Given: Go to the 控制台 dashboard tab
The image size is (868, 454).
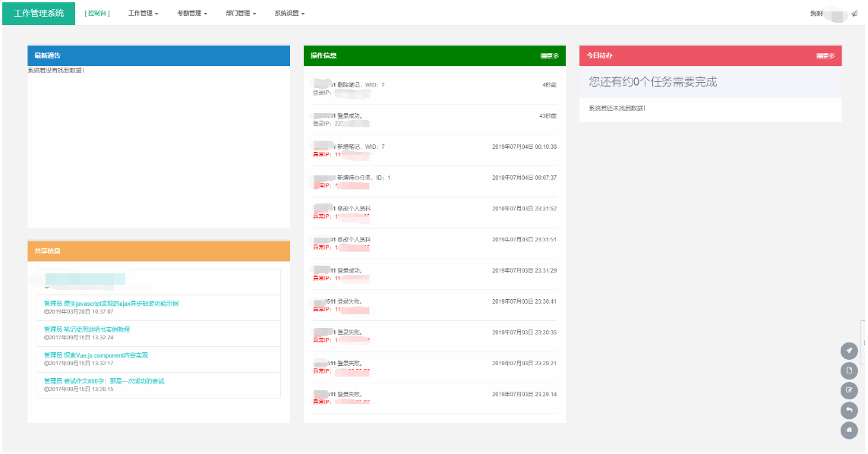Looking at the screenshot, I should coord(97,14).
